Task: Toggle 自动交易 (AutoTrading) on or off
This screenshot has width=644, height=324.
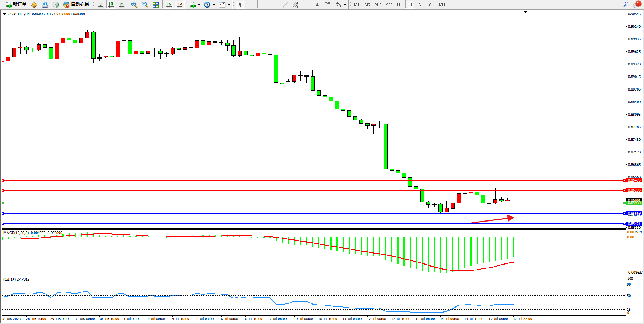Action: click(76, 5)
